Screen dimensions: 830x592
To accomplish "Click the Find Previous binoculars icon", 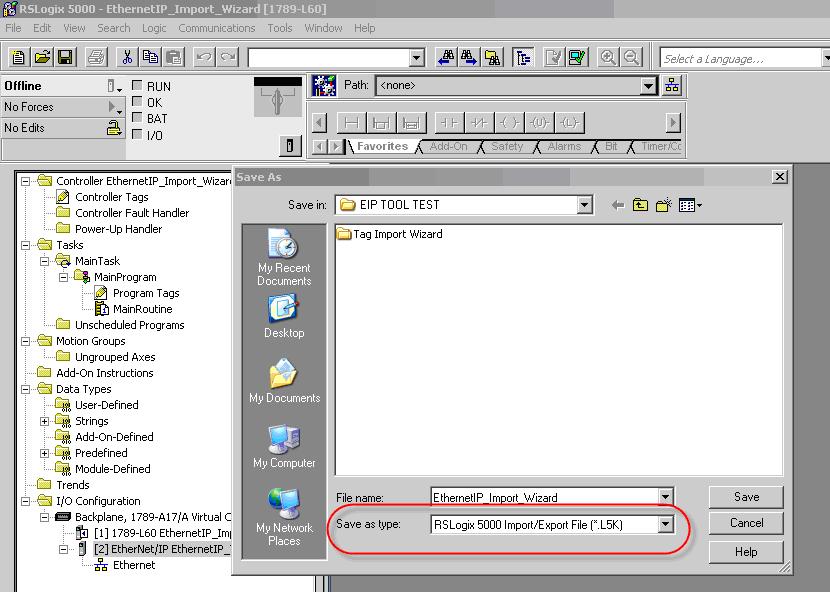I will point(446,57).
